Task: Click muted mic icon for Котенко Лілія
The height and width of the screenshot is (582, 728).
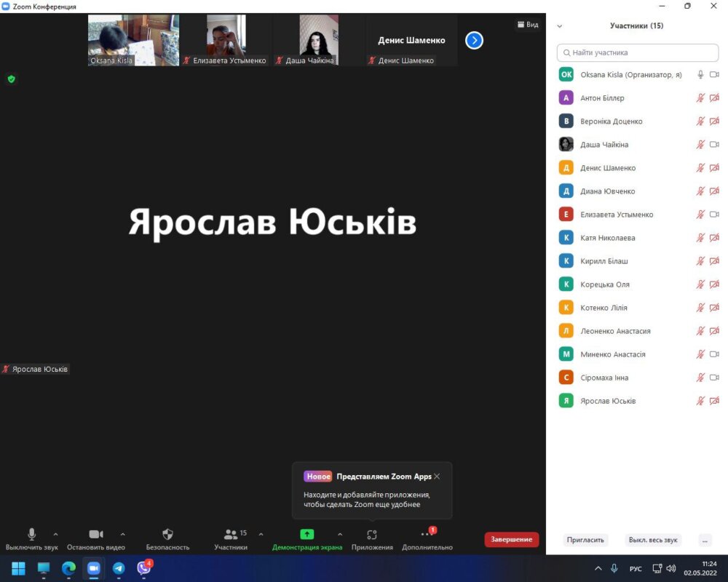Action: (x=700, y=307)
